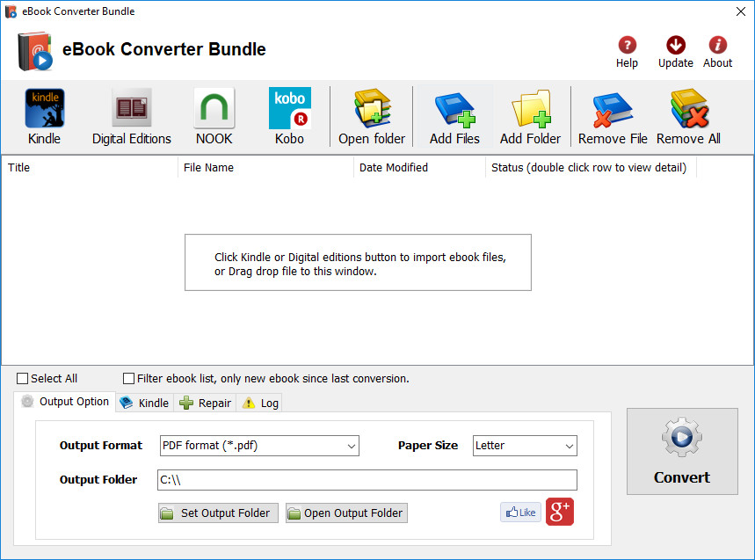Click the Open folder toolbar icon
Screen dimensions: 755x560
click(372, 117)
